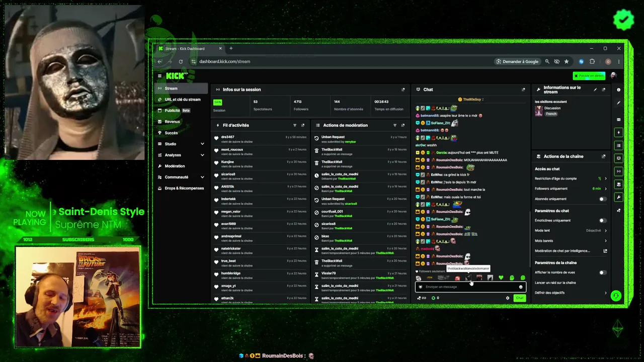The height and width of the screenshot is (362, 644).
Task: Open the Revenus page
Action: 181,122
